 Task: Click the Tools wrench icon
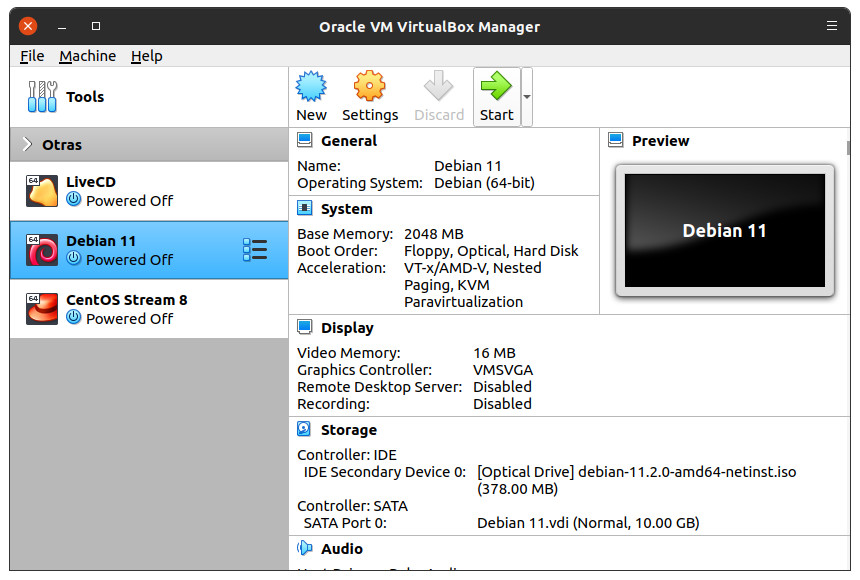(42, 97)
